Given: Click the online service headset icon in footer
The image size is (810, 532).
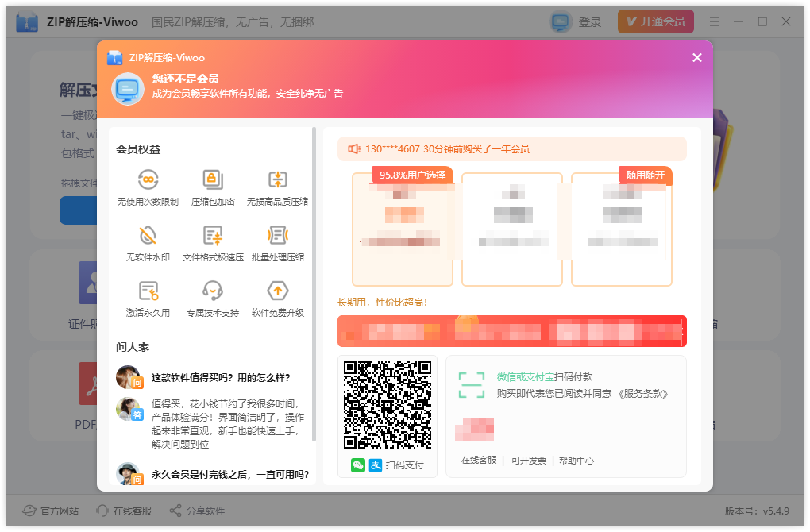Looking at the screenshot, I should pos(102,511).
